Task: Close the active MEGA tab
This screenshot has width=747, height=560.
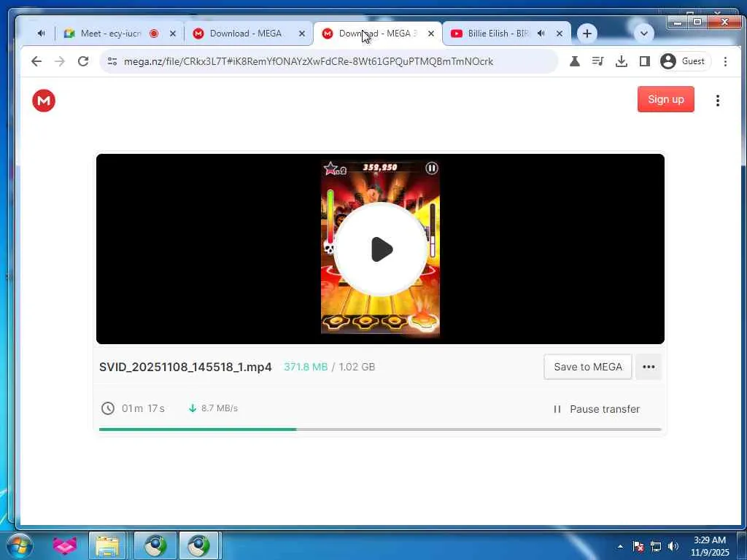Action: [x=431, y=34]
